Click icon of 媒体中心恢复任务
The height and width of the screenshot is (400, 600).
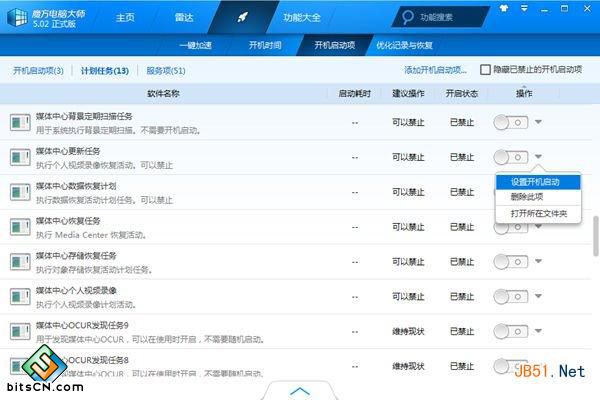pos(20,227)
